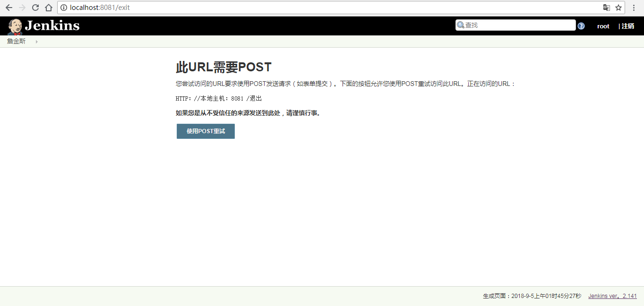Click the page info icon beside the URL
This screenshot has height=306, width=644.
(63, 7)
